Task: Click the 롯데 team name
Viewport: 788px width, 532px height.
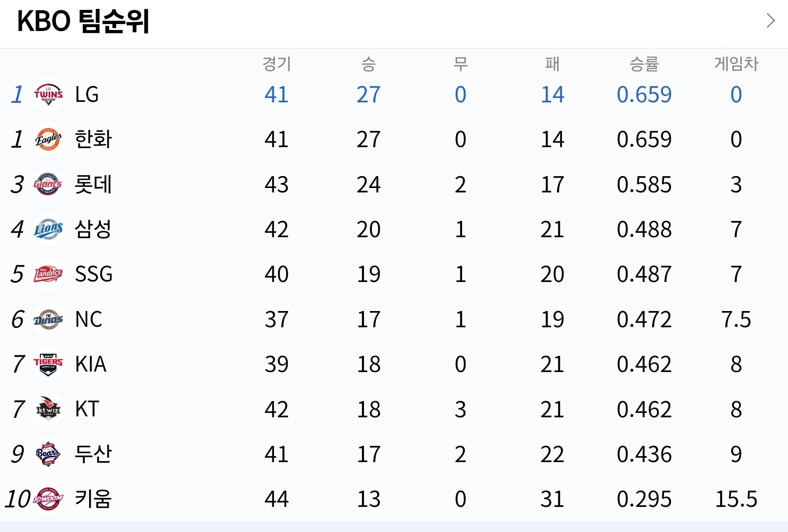Action: (93, 185)
